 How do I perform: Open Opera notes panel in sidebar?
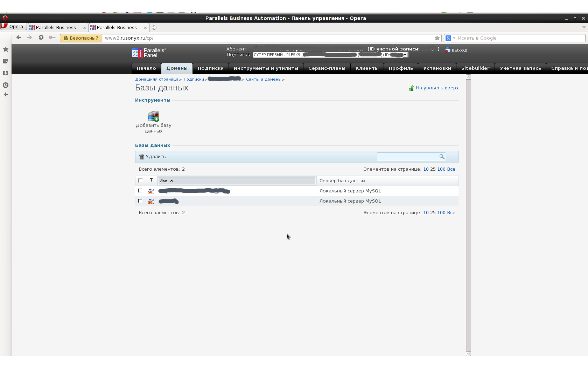[6, 61]
